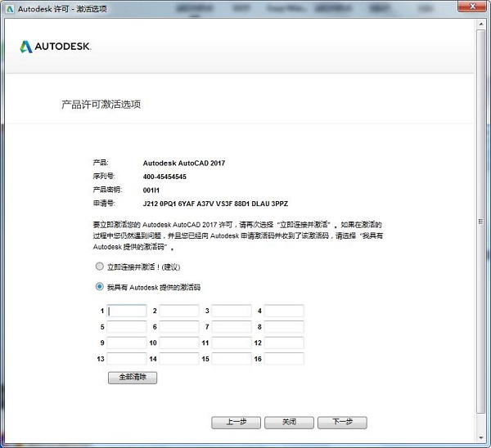Screen dimensions: 491x448
Task: Focus activation code field 8
Action: pyautogui.click(x=284, y=327)
